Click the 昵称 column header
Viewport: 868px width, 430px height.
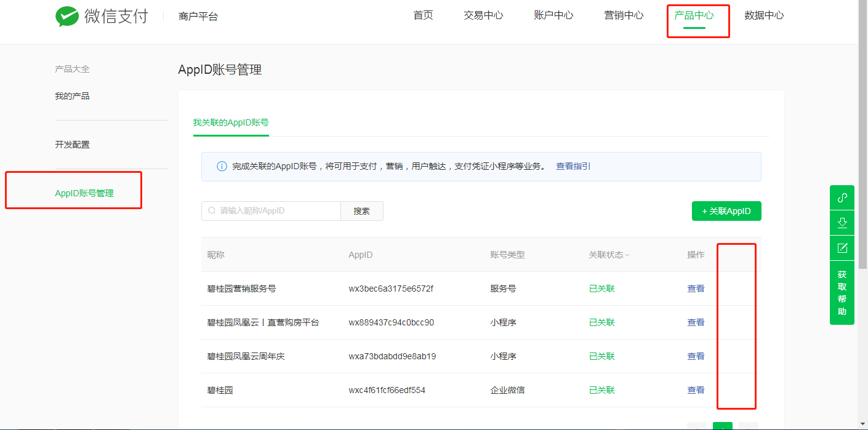pyautogui.click(x=216, y=255)
